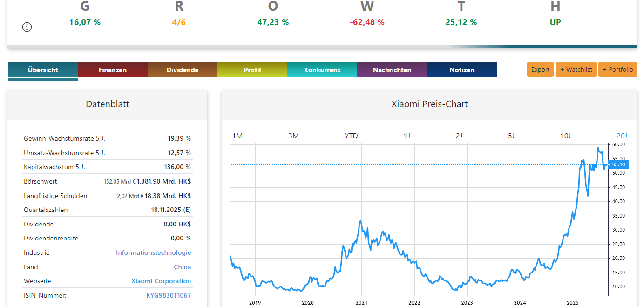Image resolution: width=644 pixels, height=307 pixels.
Task: Click the Industrie row label
Action: click(36, 252)
